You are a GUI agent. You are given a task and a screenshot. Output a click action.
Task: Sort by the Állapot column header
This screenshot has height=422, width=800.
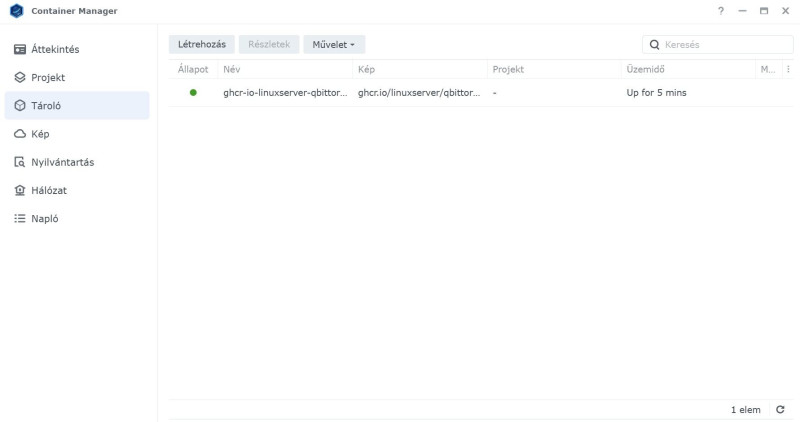(x=193, y=69)
